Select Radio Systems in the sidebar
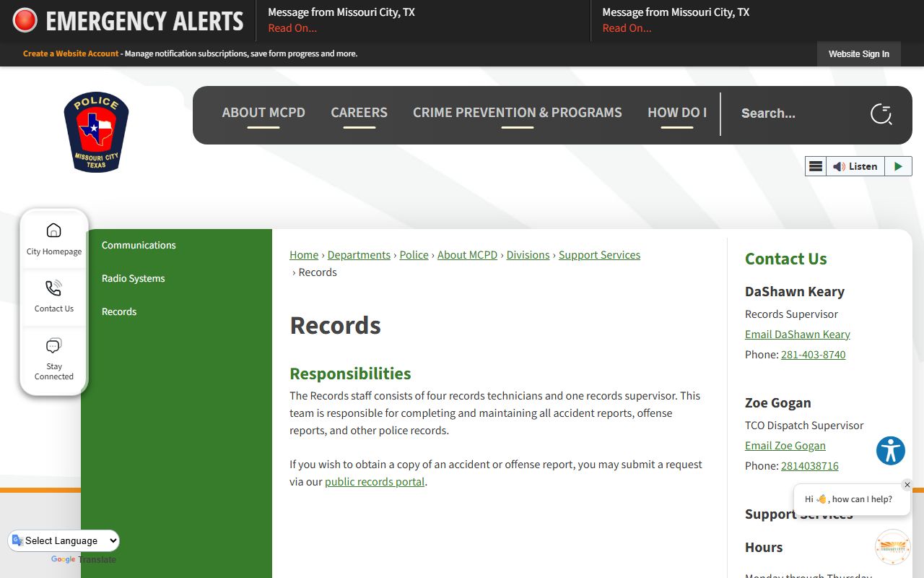The height and width of the screenshot is (578, 924). pos(134,278)
